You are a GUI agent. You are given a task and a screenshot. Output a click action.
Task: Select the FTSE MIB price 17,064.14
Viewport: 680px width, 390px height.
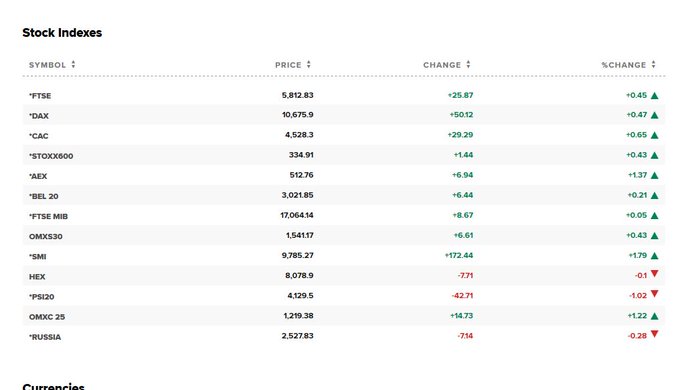click(x=297, y=215)
